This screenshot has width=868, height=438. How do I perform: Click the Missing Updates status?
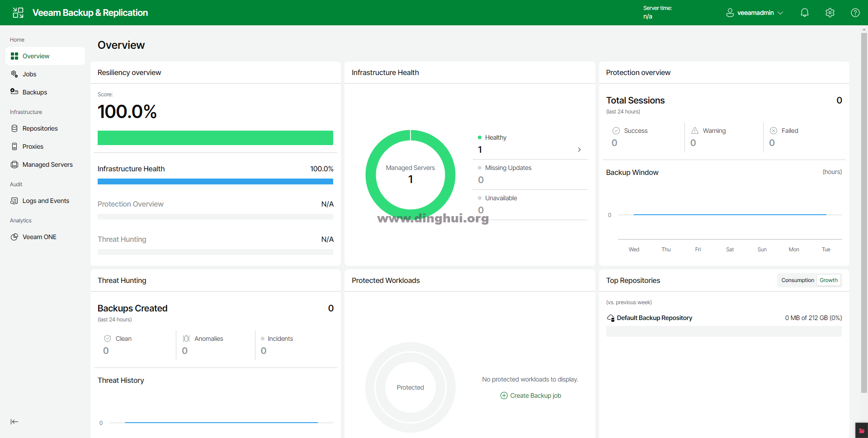(x=508, y=168)
